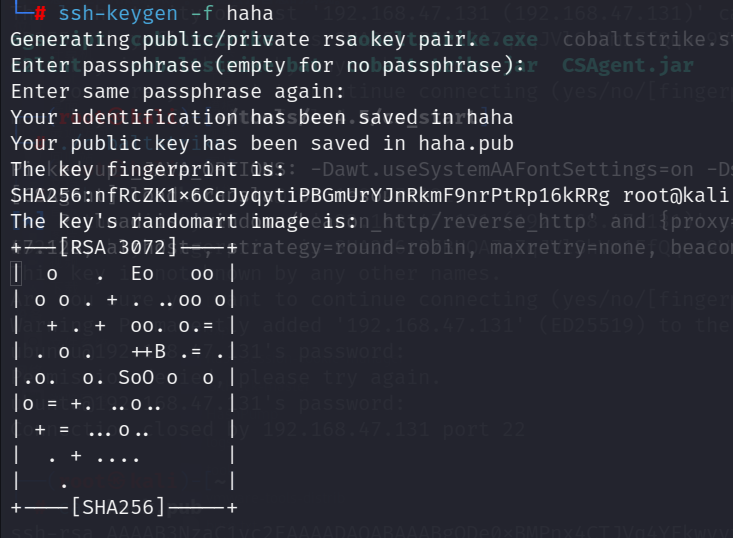This screenshot has height=538, width=733.
Task: Click the 'Enter same passphrase again' line
Action: point(178,92)
